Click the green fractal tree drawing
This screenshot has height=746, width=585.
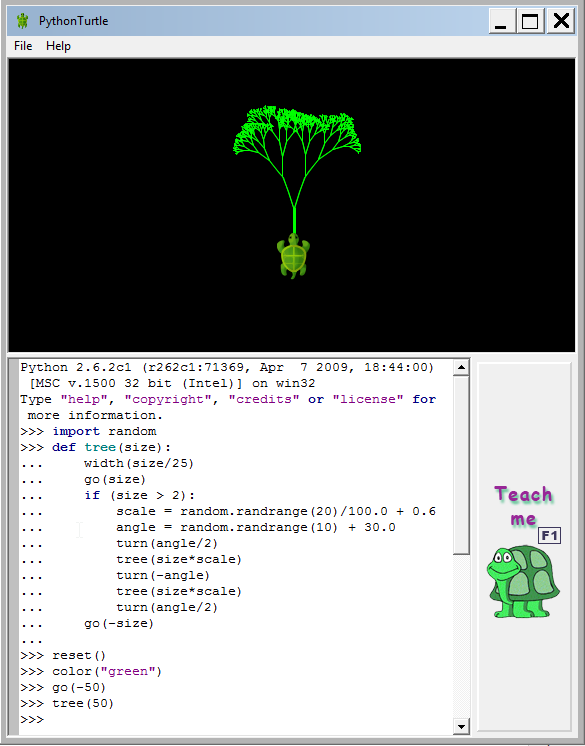coord(296,164)
